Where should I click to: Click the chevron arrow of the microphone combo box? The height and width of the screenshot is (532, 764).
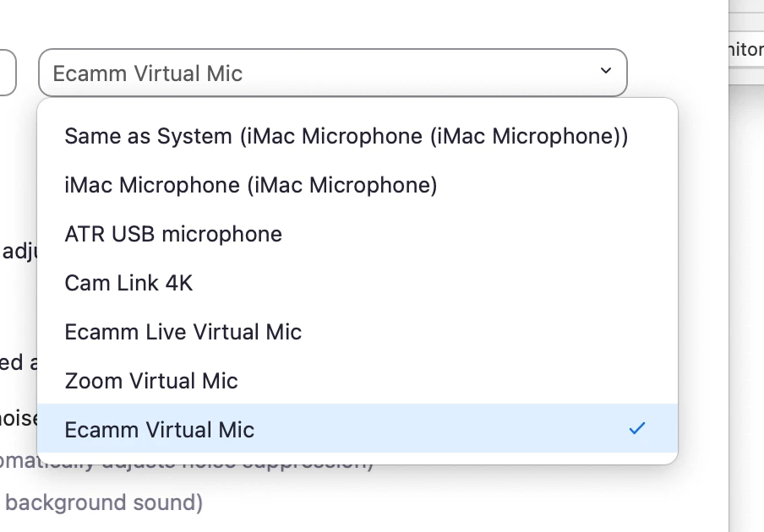606,71
